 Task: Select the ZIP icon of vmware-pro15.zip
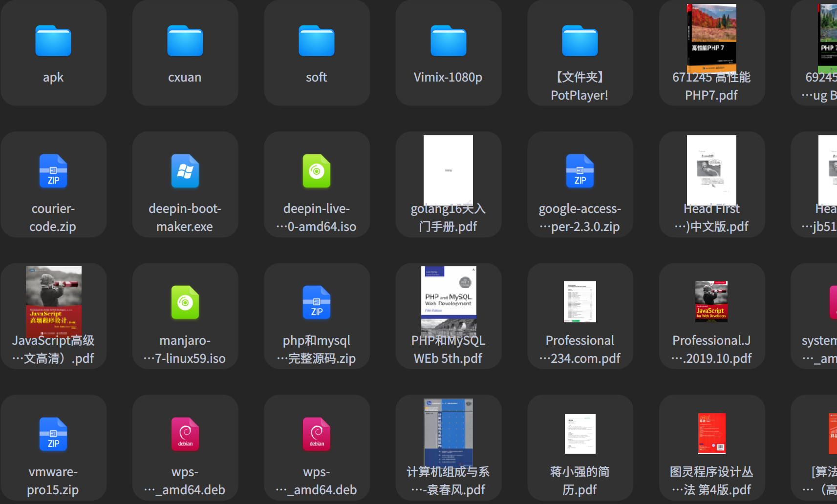point(53,434)
